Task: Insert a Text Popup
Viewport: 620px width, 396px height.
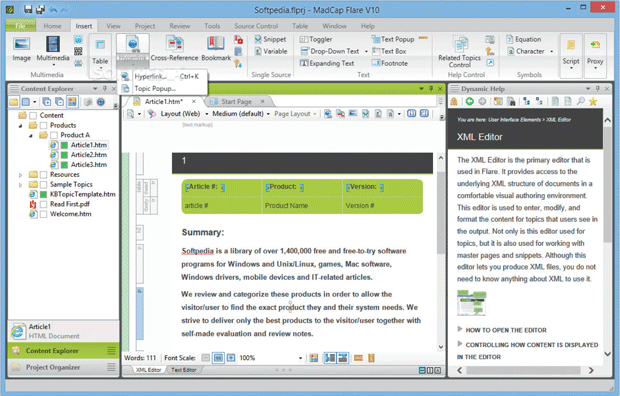Action: point(393,39)
